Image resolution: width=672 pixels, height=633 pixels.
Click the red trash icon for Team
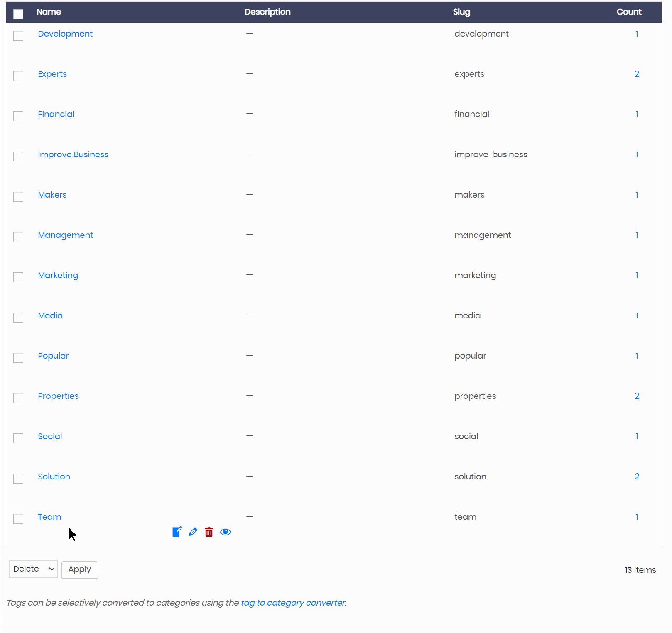[209, 532]
